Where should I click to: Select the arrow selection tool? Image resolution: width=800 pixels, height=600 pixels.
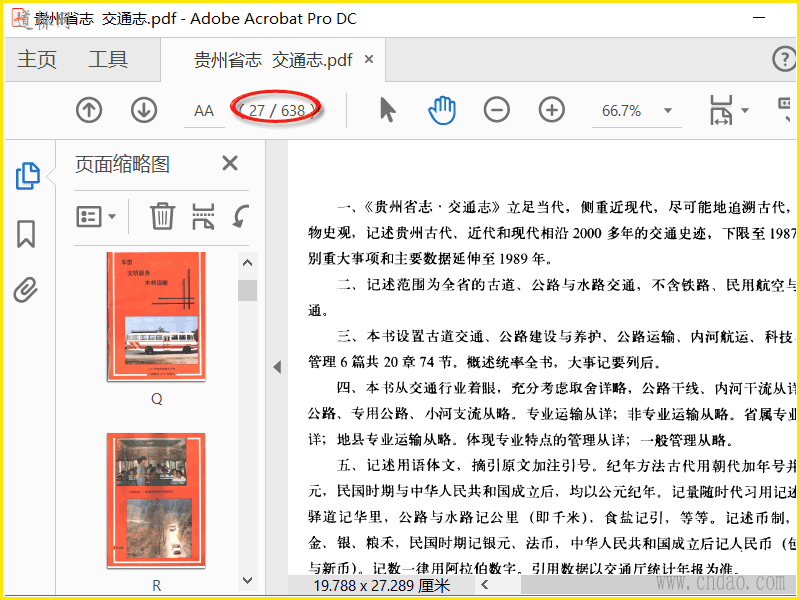387,110
